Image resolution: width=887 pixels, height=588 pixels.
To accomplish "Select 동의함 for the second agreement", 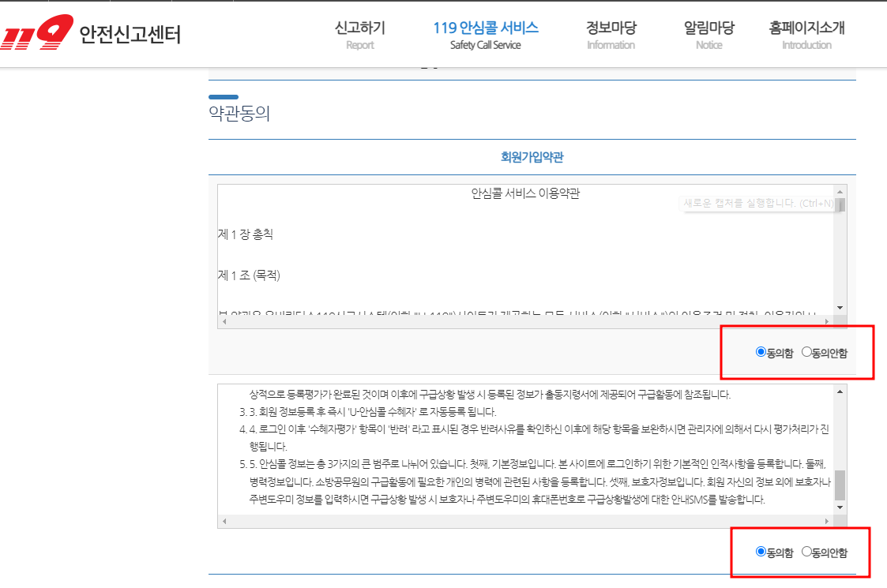I will point(761,552).
